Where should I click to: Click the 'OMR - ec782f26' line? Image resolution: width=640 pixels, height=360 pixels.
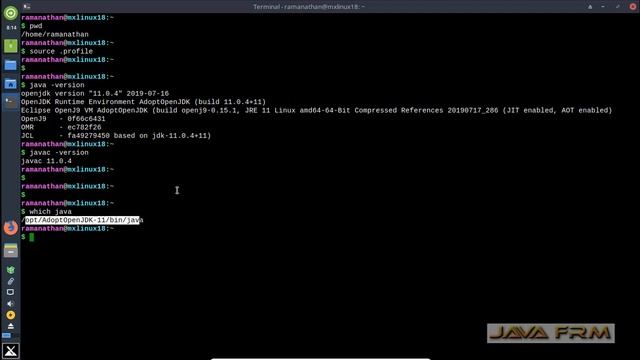(x=61, y=127)
